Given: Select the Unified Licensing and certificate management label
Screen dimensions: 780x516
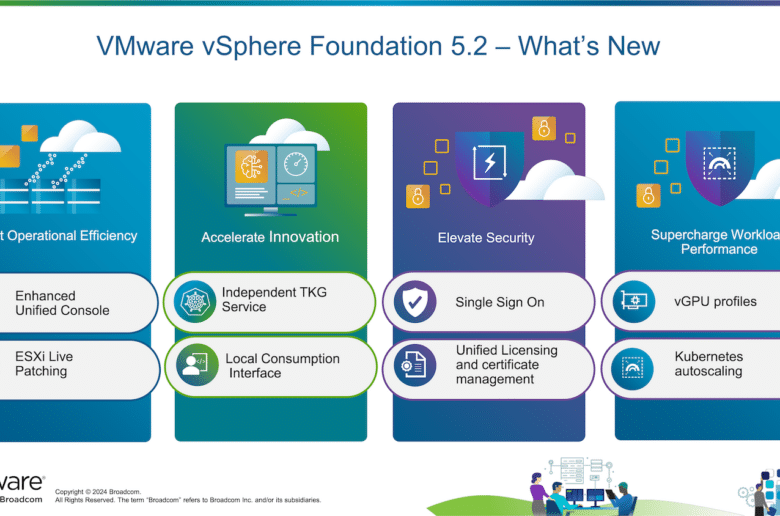Looking at the screenshot, I should [506, 365].
